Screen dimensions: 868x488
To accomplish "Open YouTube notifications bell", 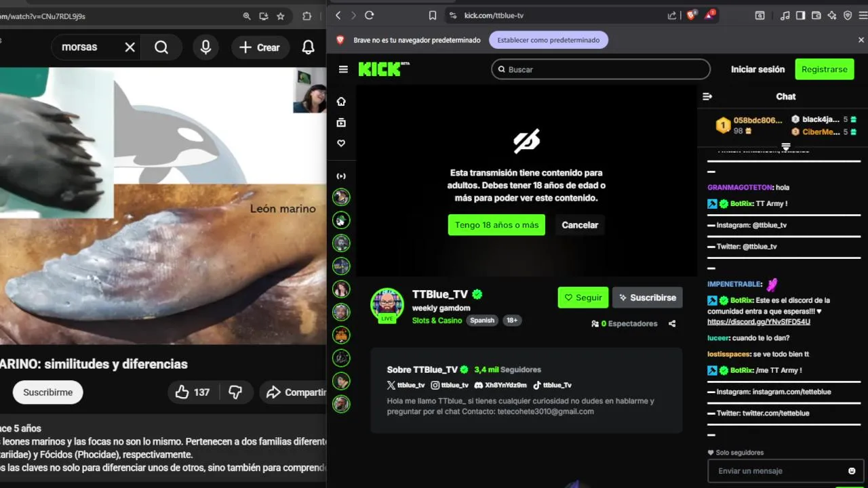I will 308,47.
